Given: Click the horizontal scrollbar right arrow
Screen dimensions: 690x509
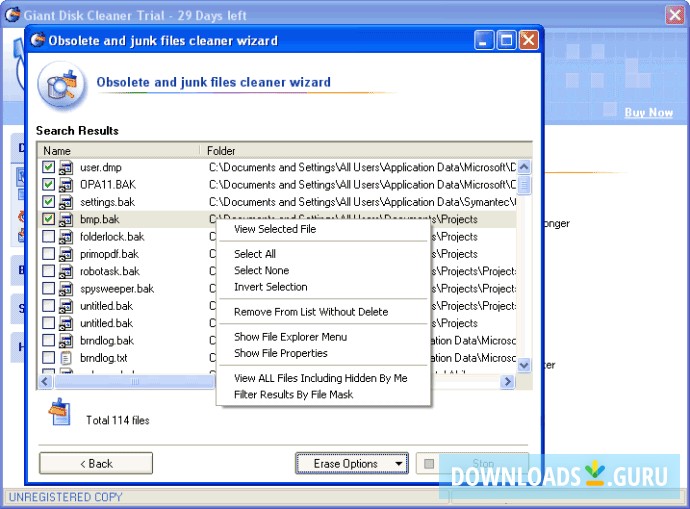Looking at the screenshot, I should (507, 381).
